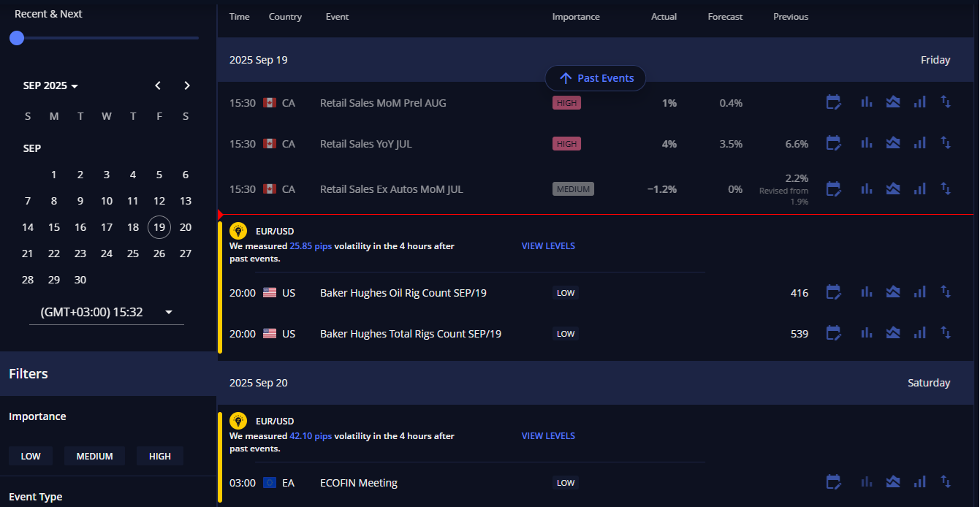Screen dimensions: 980x507
Task: Toggle the MEDIUM importance filter
Action: pos(94,457)
